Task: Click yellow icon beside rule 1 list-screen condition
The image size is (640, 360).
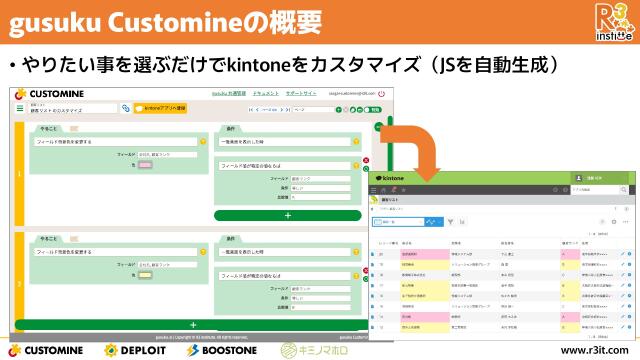Action: pyautogui.click(x=356, y=142)
